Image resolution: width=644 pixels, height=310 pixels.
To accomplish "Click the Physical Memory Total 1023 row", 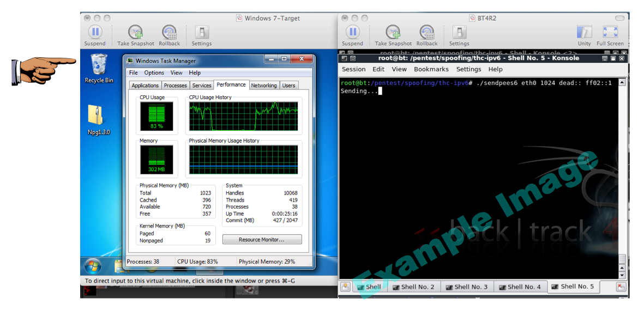I will (x=176, y=193).
